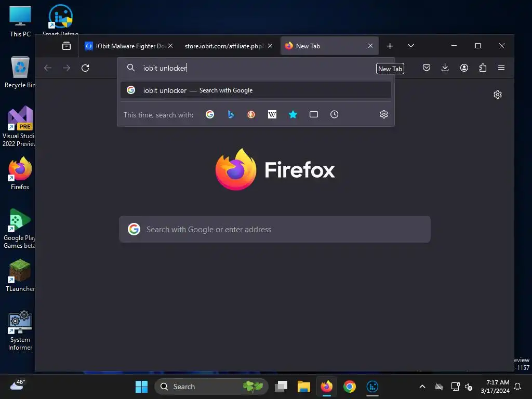Search this time with Google icon
Screen dimensions: 532x399
[x=210, y=114]
